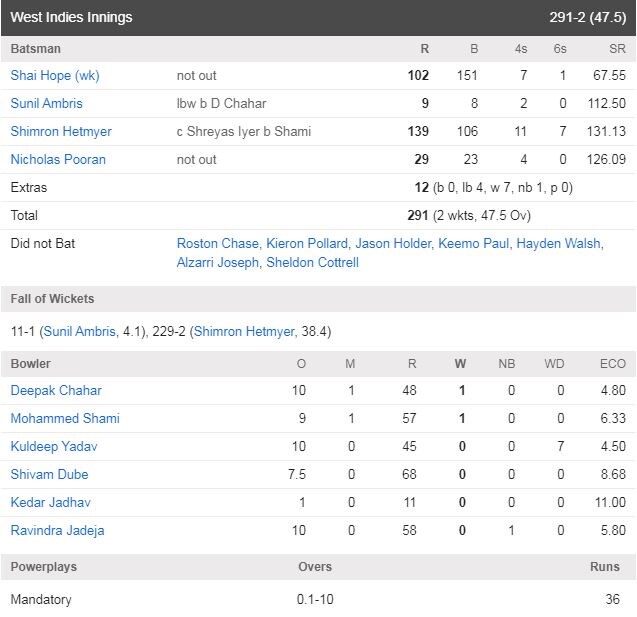Open Mohammed Shami bowler link

tap(65, 418)
